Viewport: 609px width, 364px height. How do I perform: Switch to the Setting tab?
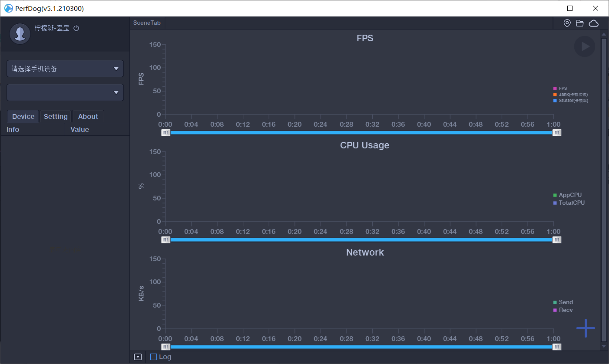tap(56, 117)
